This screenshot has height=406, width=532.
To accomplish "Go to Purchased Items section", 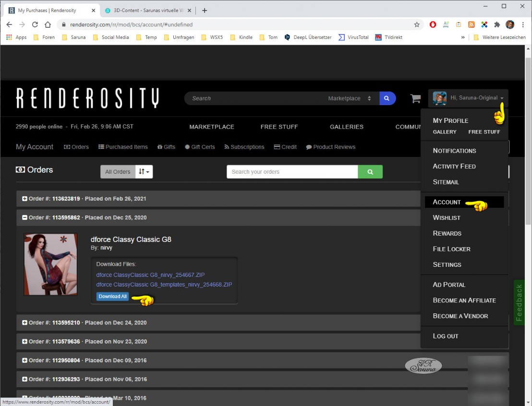I will click(123, 147).
